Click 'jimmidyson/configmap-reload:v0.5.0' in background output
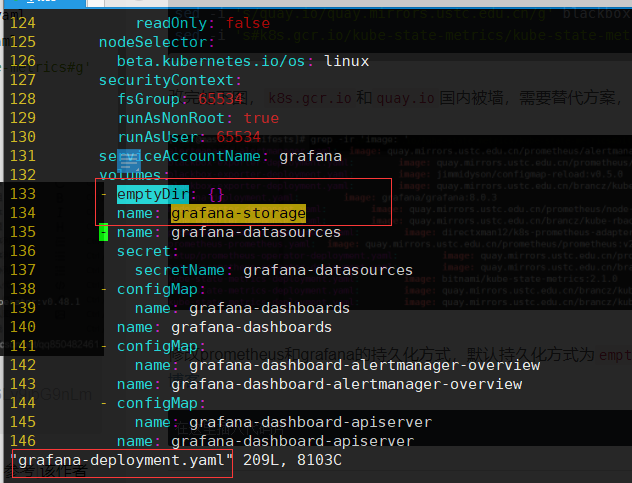632x483 pixels. tap(530, 174)
